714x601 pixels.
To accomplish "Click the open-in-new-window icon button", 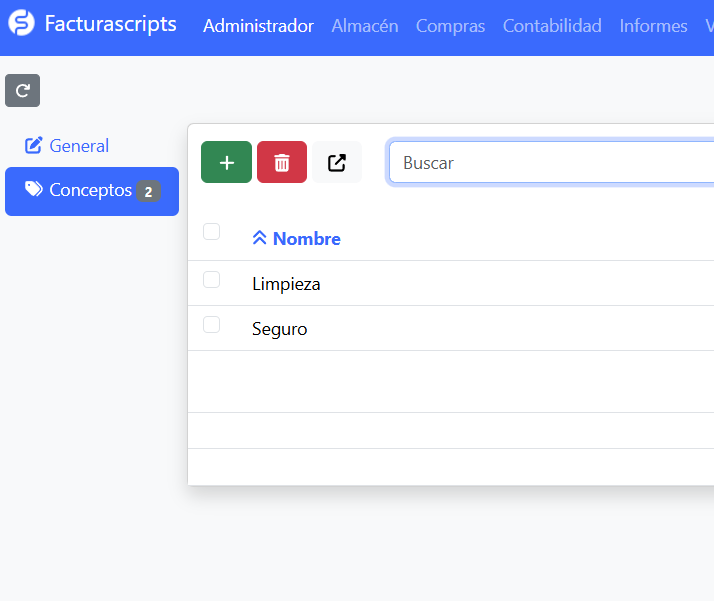I will 337,162.
